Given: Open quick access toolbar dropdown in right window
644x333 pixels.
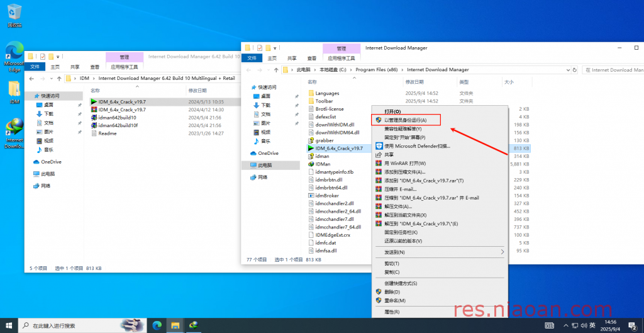Looking at the screenshot, I should tap(275, 48).
